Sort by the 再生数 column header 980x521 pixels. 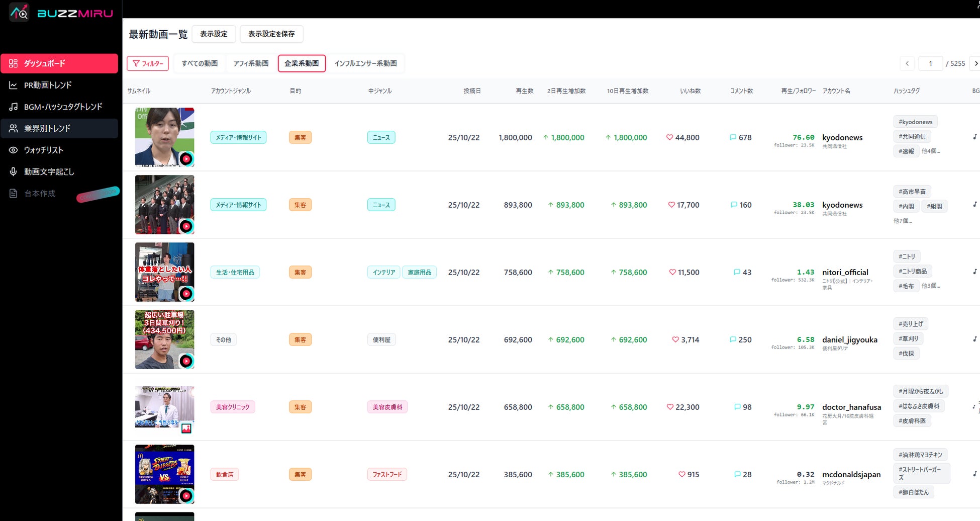(x=524, y=91)
